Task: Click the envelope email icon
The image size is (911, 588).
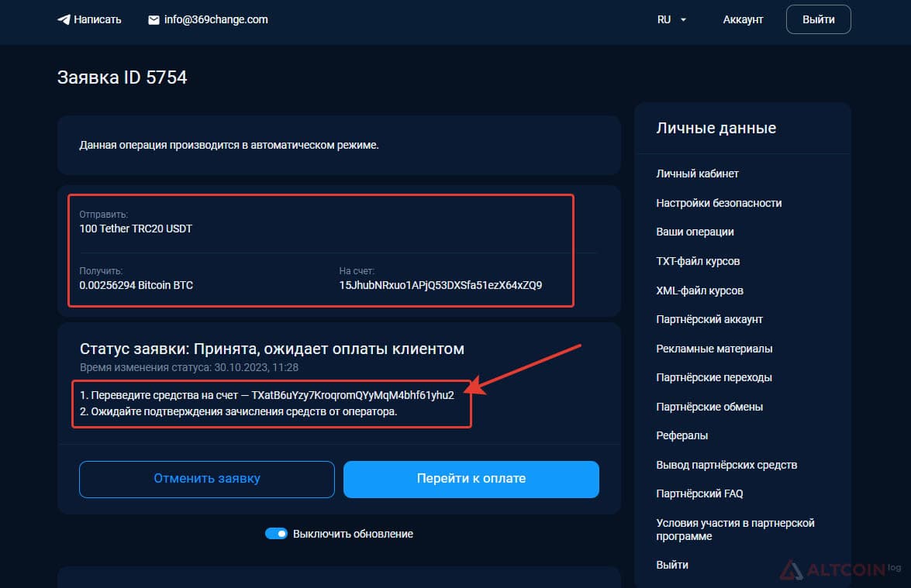Action: (154, 19)
